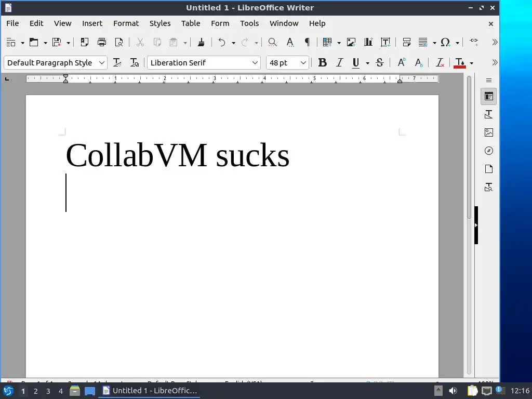Click the Save document icon
This screenshot has height=399, width=532.
57,42
